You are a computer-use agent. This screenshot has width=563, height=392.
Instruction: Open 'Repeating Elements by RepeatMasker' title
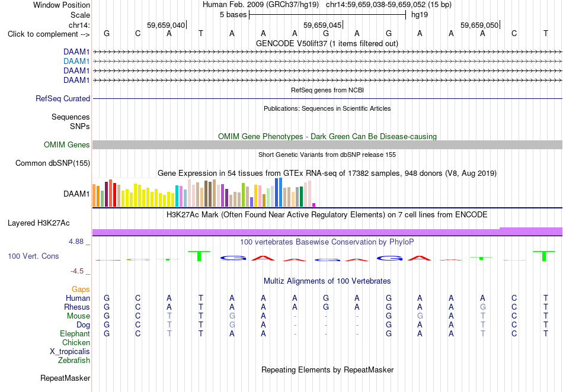click(x=328, y=369)
